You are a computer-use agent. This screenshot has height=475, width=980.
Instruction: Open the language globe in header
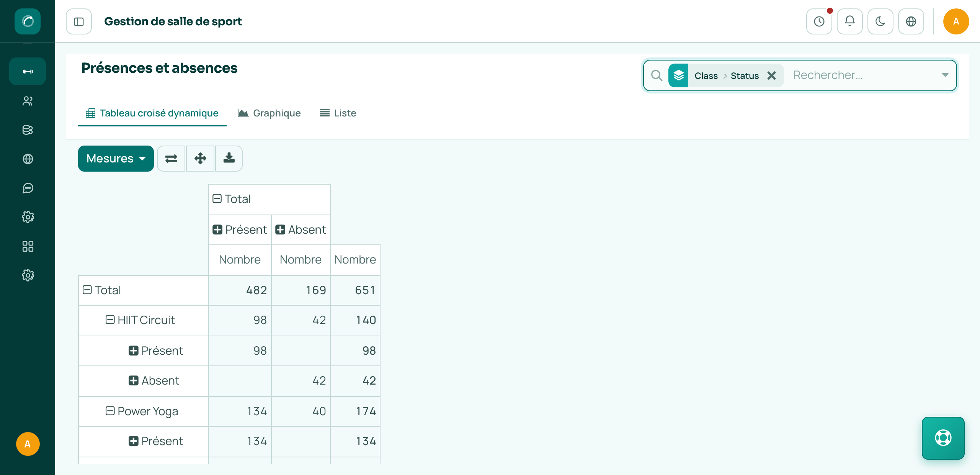(x=911, y=21)
